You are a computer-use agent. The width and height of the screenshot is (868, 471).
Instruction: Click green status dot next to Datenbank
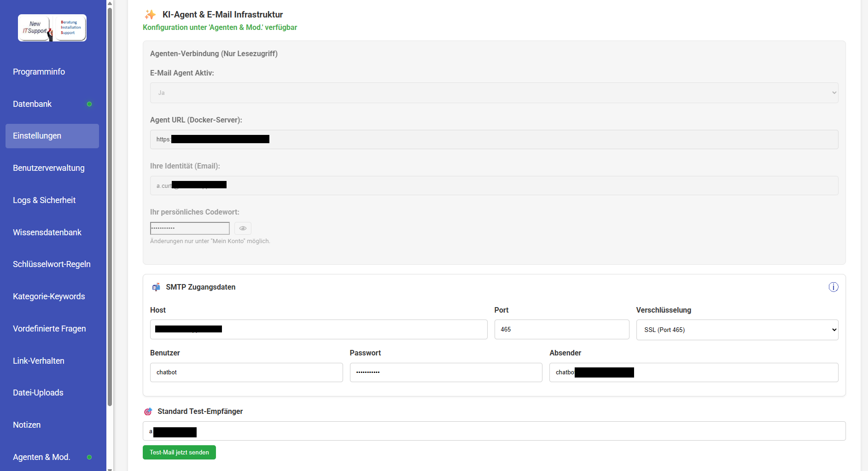click(89, 104)
